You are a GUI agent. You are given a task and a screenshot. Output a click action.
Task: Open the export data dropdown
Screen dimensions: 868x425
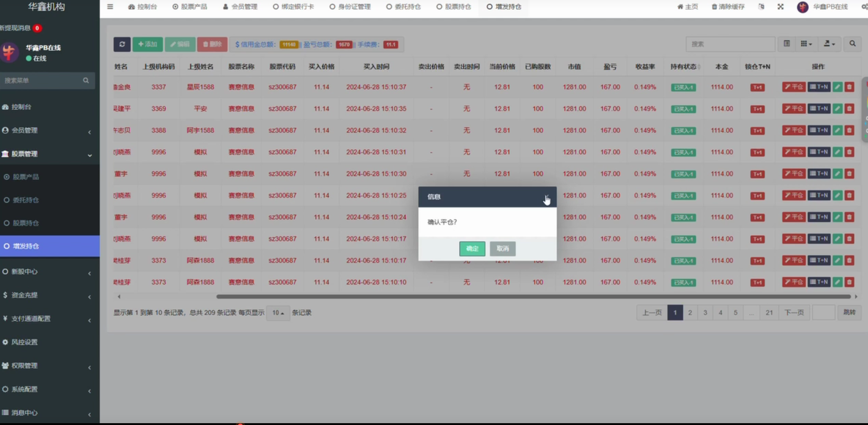point(829,44)
